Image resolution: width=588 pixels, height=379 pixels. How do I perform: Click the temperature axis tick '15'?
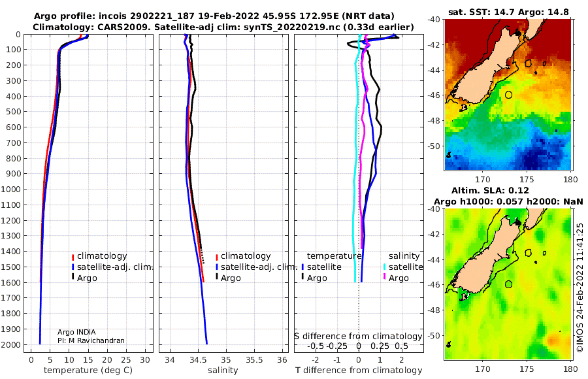88,359
